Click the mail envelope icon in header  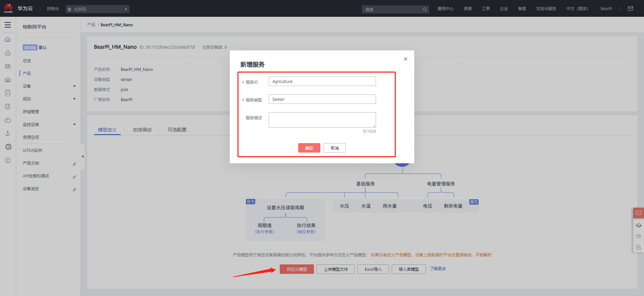click(x=631, y=9)
